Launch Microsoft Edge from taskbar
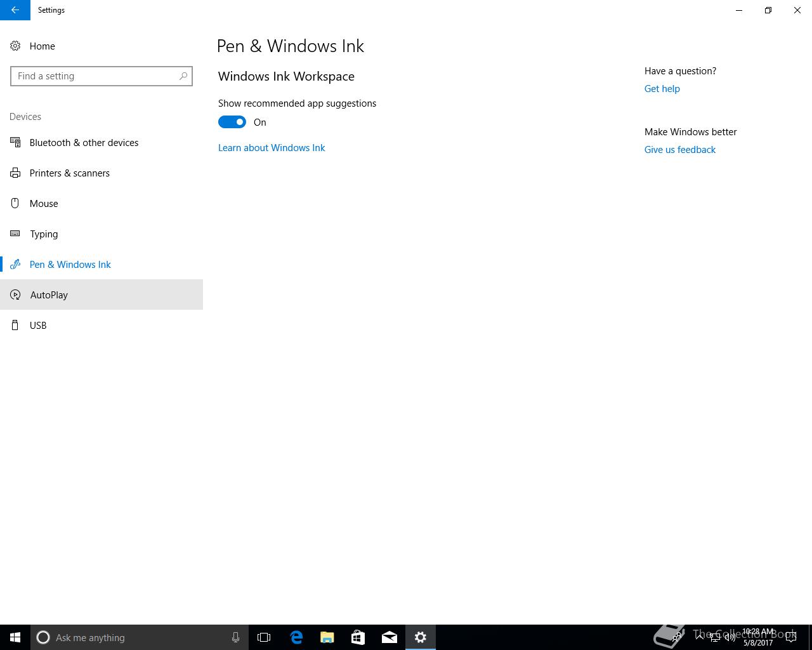Viewport: 812px width, 650px height. pos(296,637)
